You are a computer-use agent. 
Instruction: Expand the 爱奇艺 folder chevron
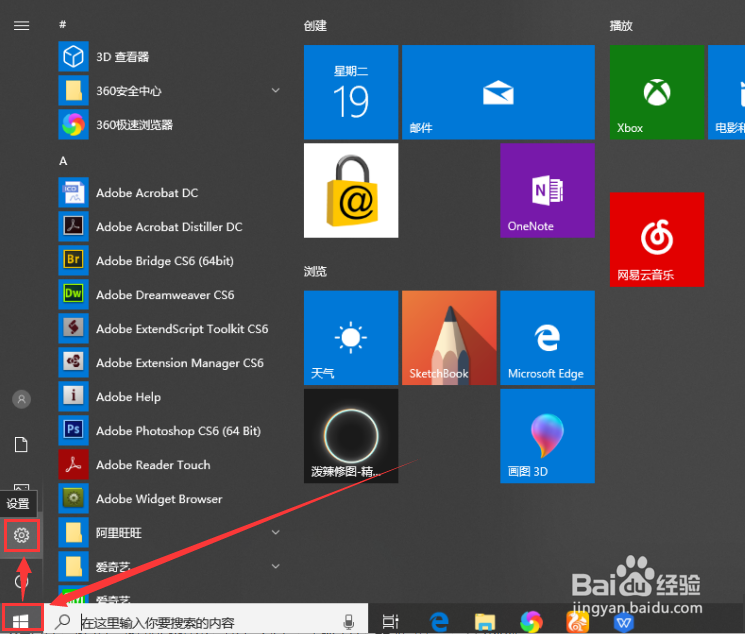click(x=275, y=566)
